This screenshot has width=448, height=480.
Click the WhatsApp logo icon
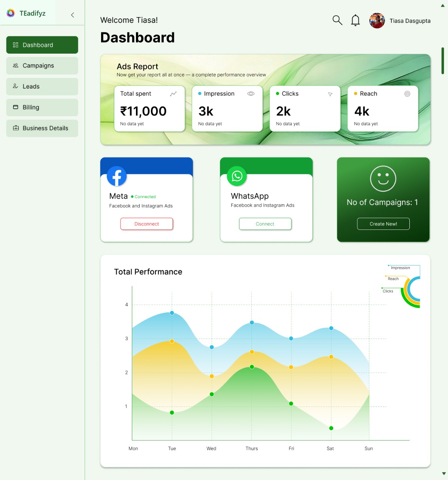237,176
